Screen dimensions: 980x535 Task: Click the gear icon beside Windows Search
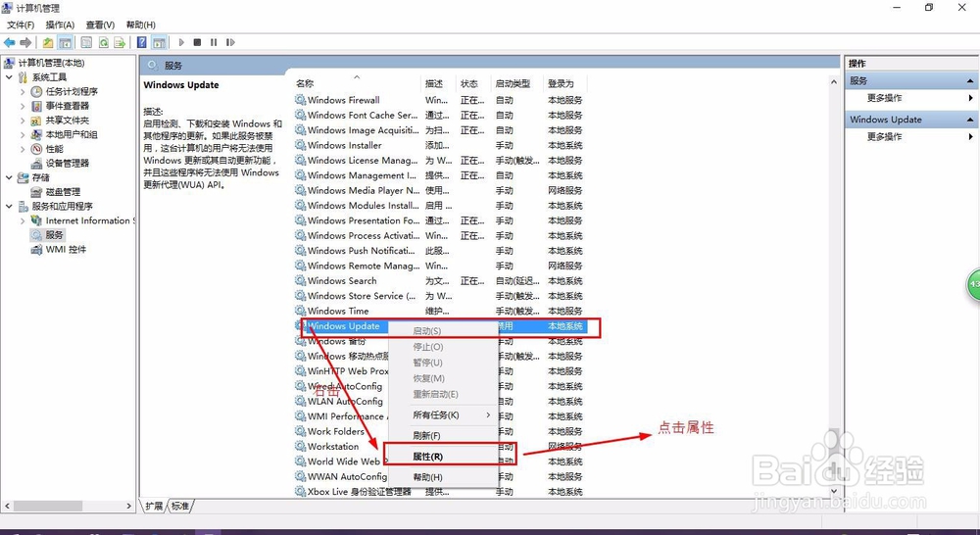[x=300, y=280]
